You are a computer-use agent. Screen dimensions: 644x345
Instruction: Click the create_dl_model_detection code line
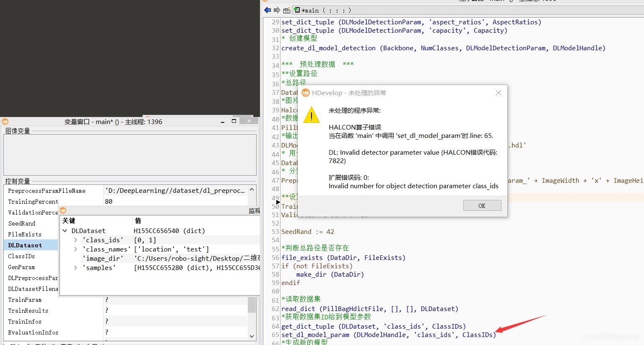click(444, 48)
